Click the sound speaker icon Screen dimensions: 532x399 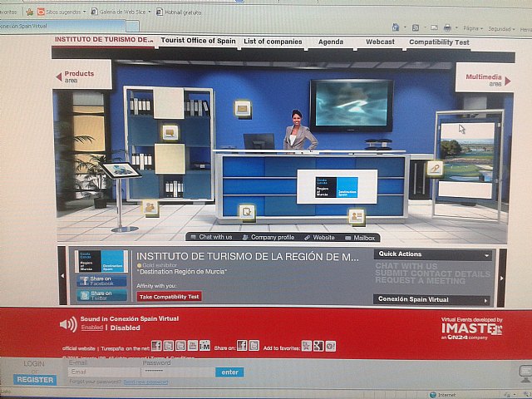click(68, 324)
